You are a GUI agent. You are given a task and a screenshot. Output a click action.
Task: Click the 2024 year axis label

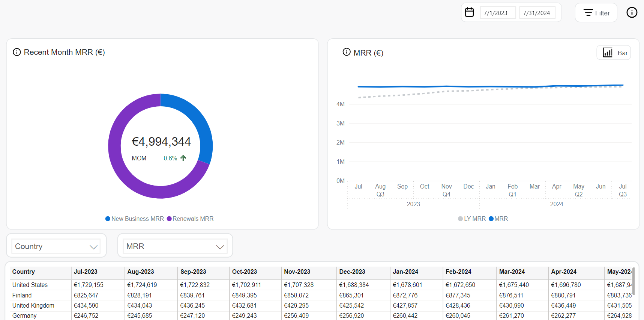pos(557,204)
